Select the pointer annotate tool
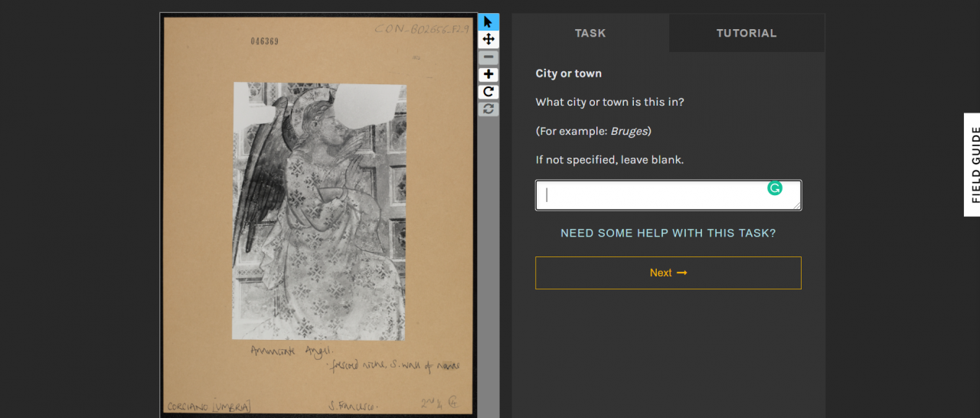This screenshot has height=418, width=980. 488,21
